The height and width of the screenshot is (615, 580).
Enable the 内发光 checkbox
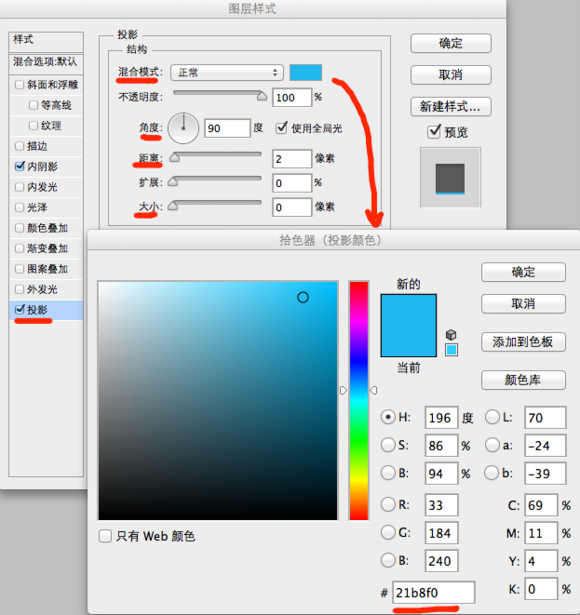[x=19, y=187]
